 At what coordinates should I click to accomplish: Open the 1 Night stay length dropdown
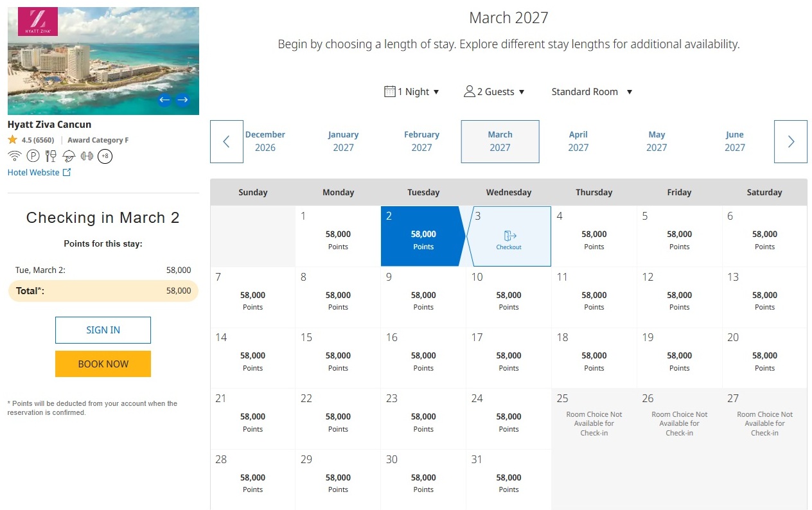412,92
